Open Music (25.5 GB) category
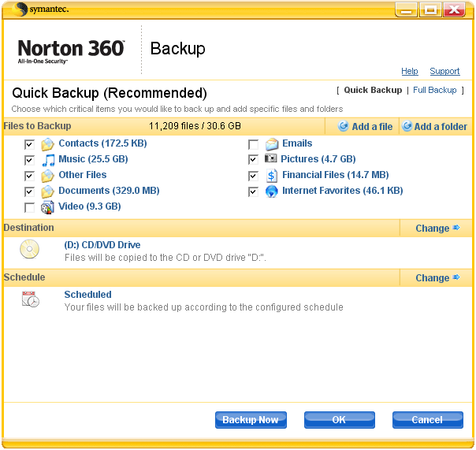 tap(93, 159)
